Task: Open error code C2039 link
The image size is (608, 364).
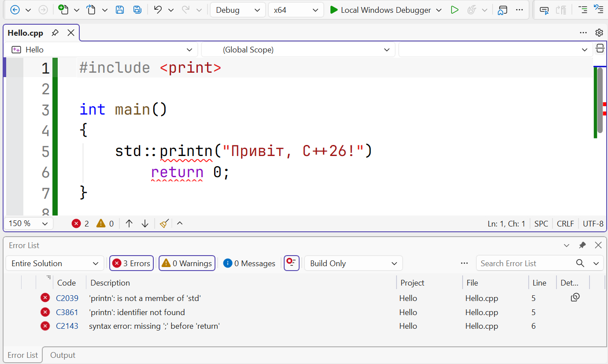Action: 67,298
